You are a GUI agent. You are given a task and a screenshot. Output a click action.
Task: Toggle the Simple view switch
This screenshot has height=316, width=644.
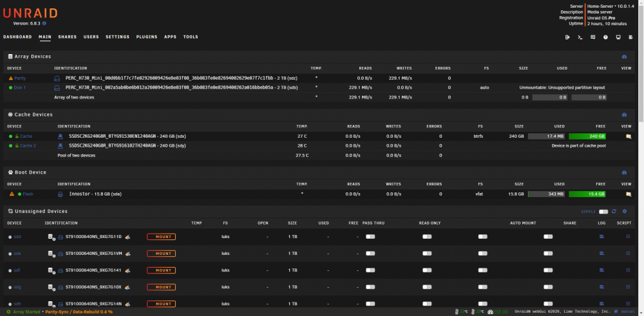(603, 212)
